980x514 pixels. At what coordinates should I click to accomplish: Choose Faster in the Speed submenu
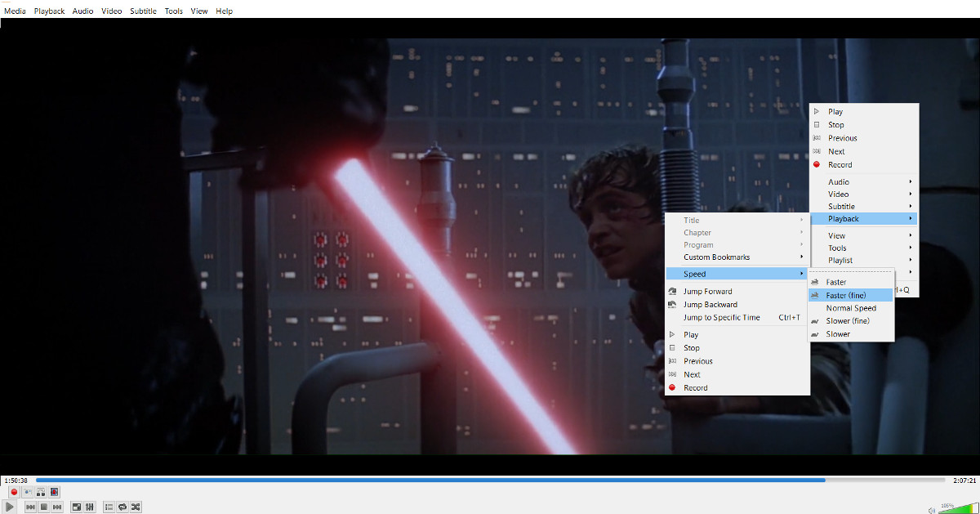coord(852,282)
